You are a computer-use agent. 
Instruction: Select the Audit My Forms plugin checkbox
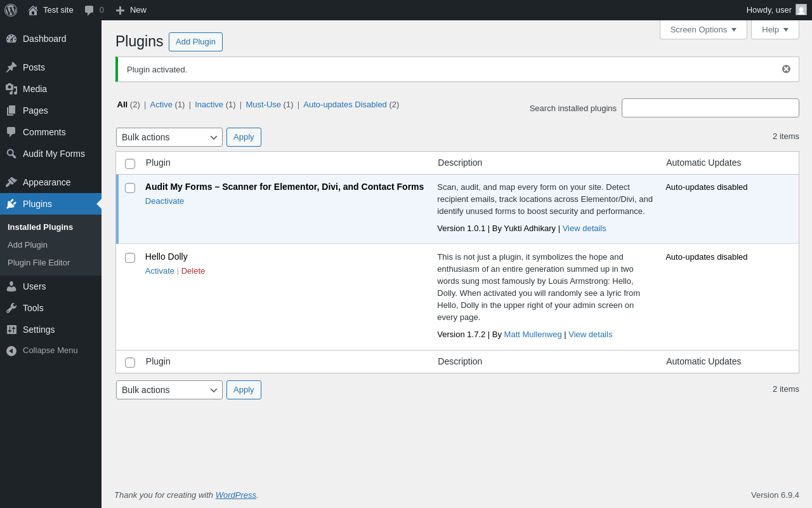tap(130, 188)
